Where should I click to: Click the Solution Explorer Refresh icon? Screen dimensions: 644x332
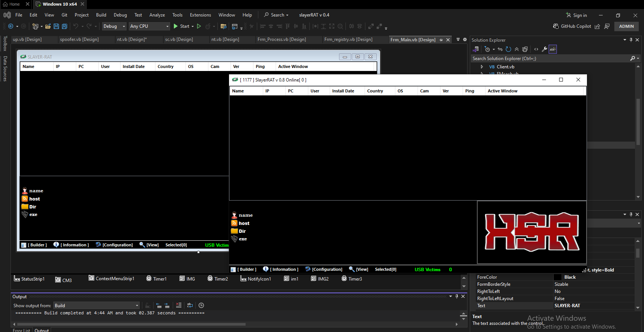(508, 49)
